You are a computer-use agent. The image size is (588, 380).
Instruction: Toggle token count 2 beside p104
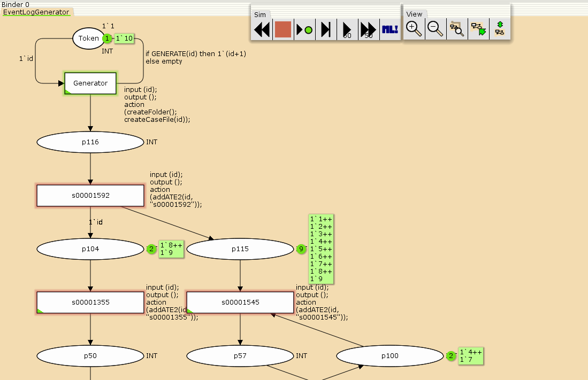pos(151,249)
